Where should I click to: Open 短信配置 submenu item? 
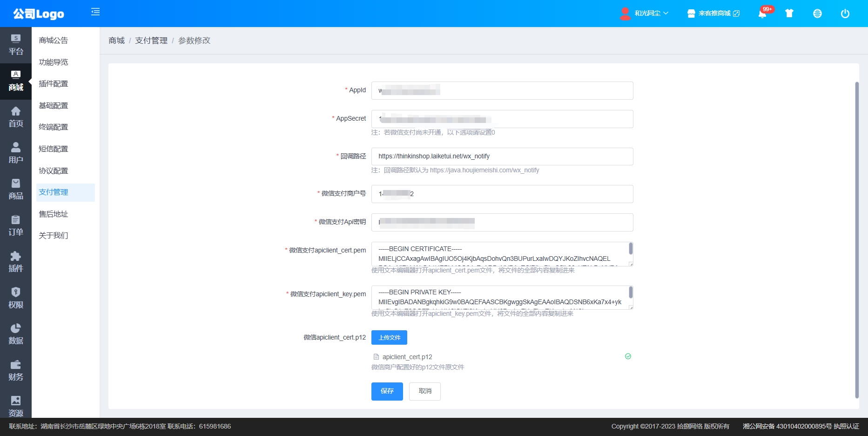pyautogui.click(x=54, y=149)
